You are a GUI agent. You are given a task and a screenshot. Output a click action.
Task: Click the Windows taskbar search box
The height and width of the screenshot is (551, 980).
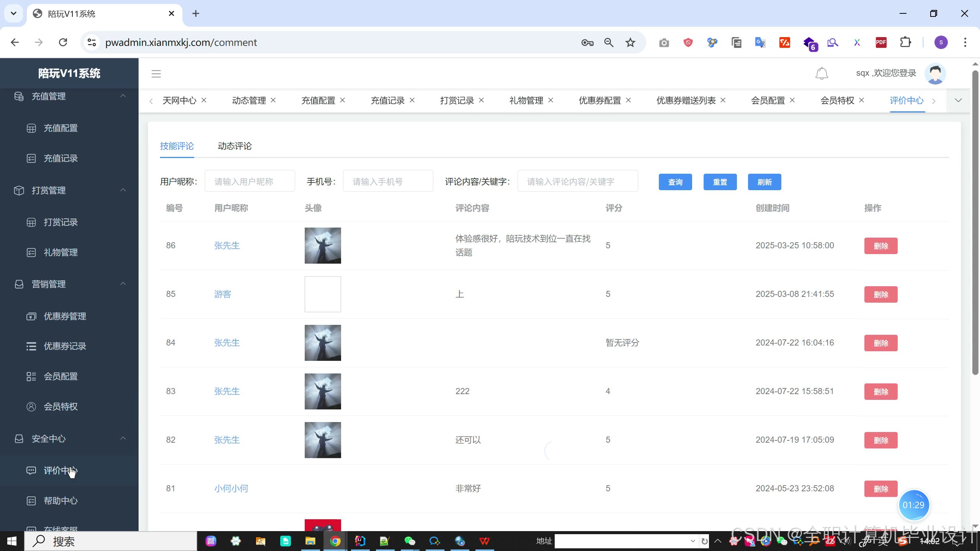click(111, 541)
